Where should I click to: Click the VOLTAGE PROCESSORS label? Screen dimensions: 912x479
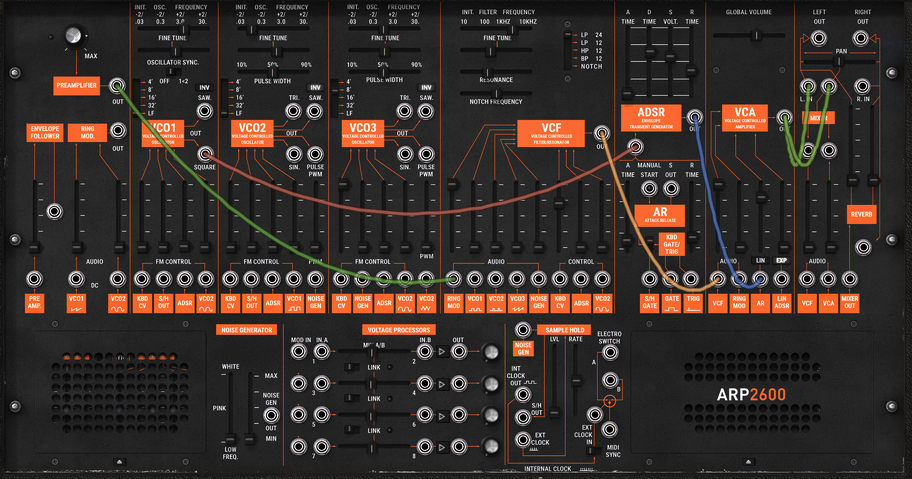point(398,330)
